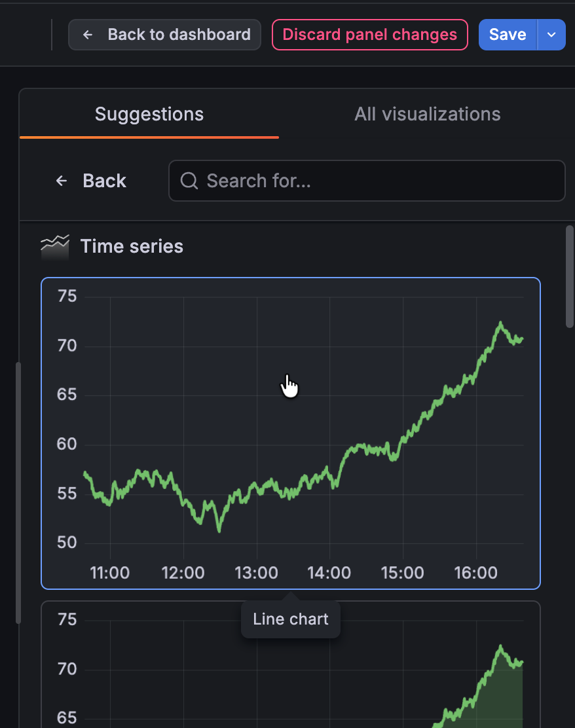Click the magnifying glass search icon

(189, 181)
